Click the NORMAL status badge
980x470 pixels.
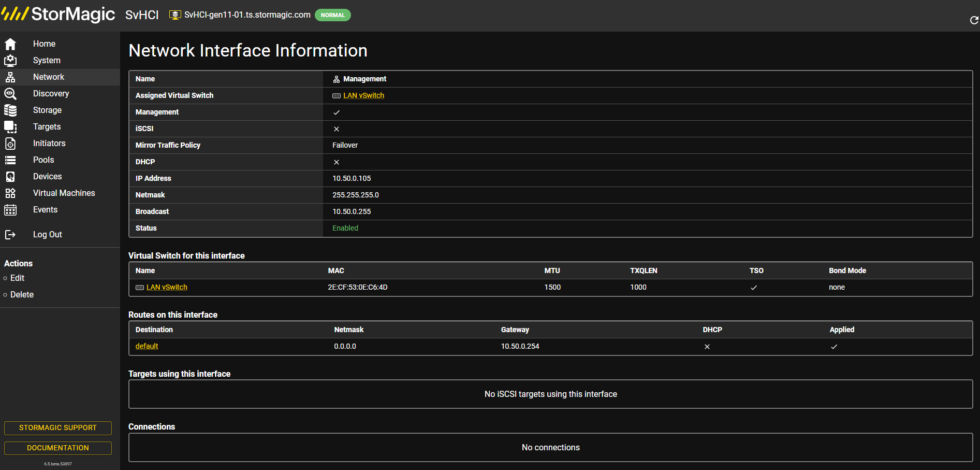(x=333, y=15)
